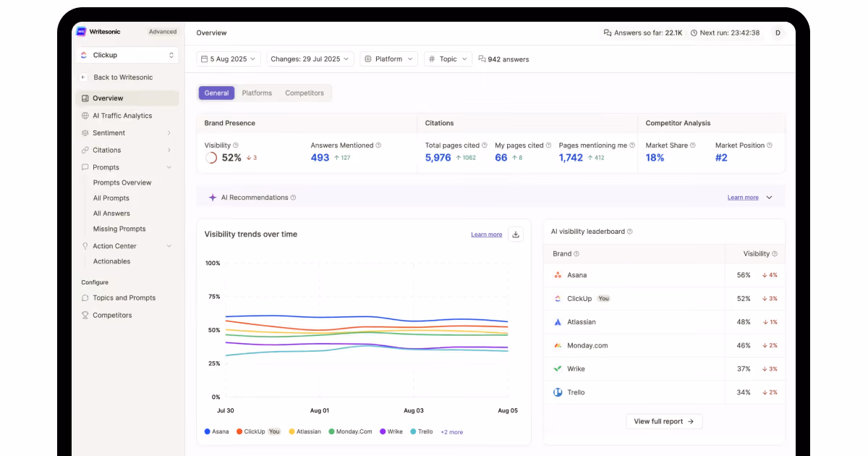Click the View full report button
868x456 pixels.
[x=664, y=421]
